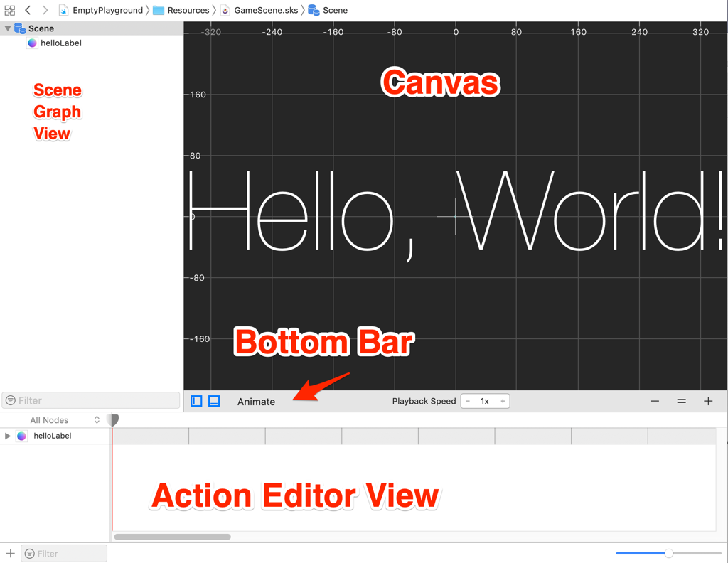Image resolution: width=728 pixels, height=563 pixels.
Task: Open the All Nodes dropdown
Action: point(64,420)
